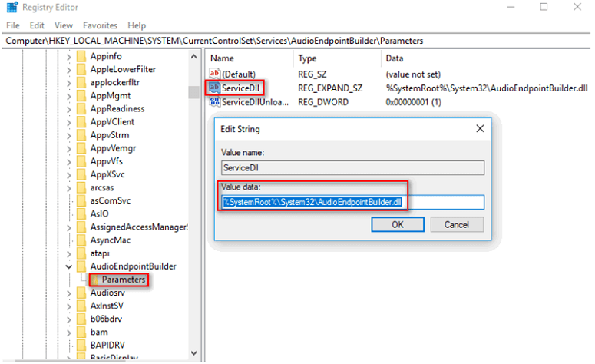Viewport: 595px width, 364px height.
Task: Expand the Appinfo key
Action: (68, 57)
